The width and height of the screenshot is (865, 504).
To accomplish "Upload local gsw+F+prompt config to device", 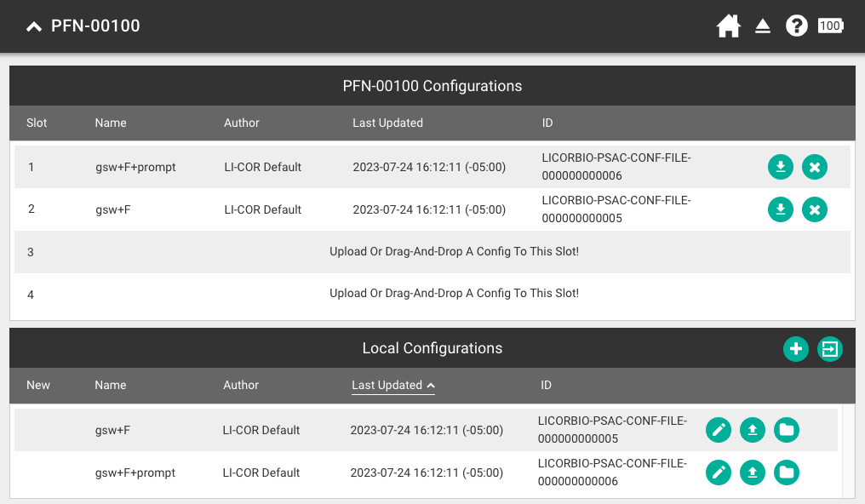I will 753,472.
